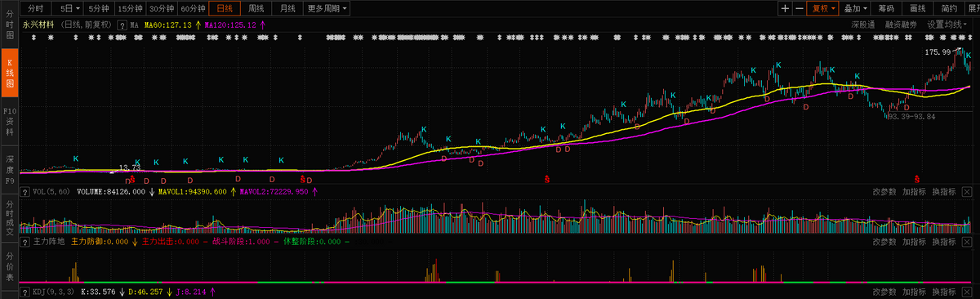The image size is (980, 299).
Task: Switch to 分时图 sidebar view
Action: click(x=10, y=25)
